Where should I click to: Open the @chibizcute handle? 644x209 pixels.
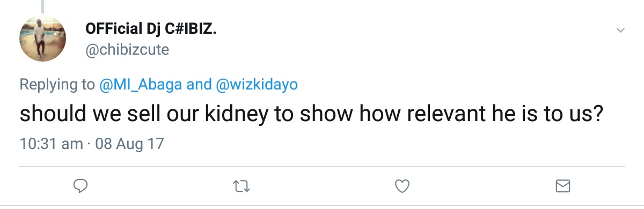point(127,50)
